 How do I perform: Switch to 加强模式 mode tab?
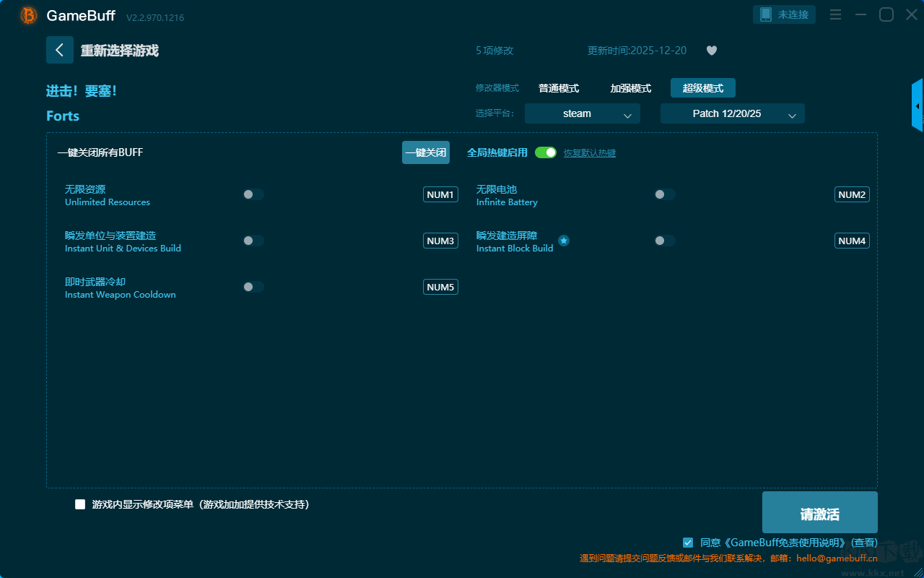click(x=630, y=88)
